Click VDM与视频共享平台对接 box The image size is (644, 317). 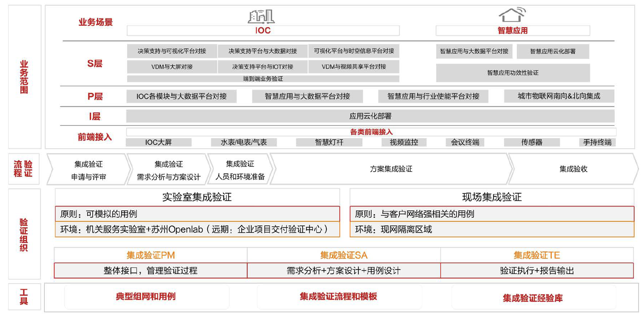pyautogui.click(x=354, y=67)
